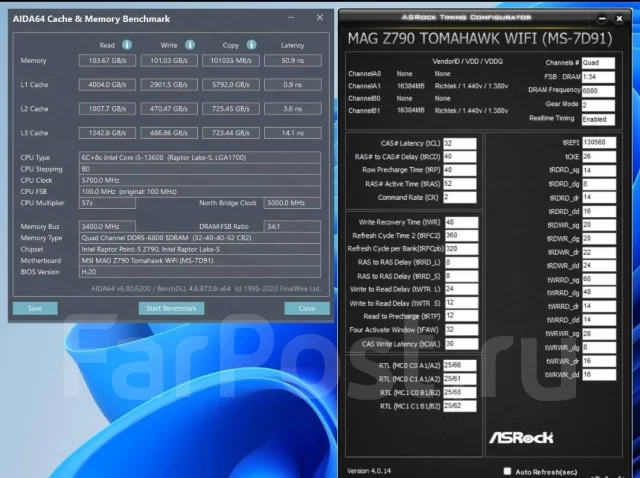This screenshot has height=478, width=640.
Task: Open Read info icon in AIDA64
Action: click(x=127, y=44)
